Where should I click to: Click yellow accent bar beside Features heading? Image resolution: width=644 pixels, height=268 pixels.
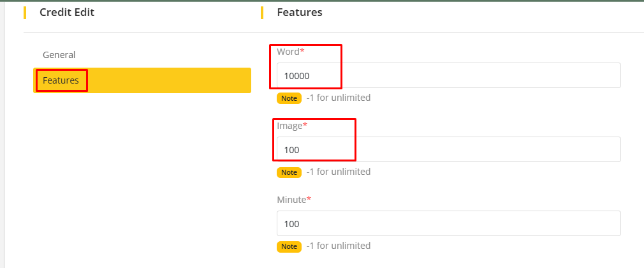262,12
